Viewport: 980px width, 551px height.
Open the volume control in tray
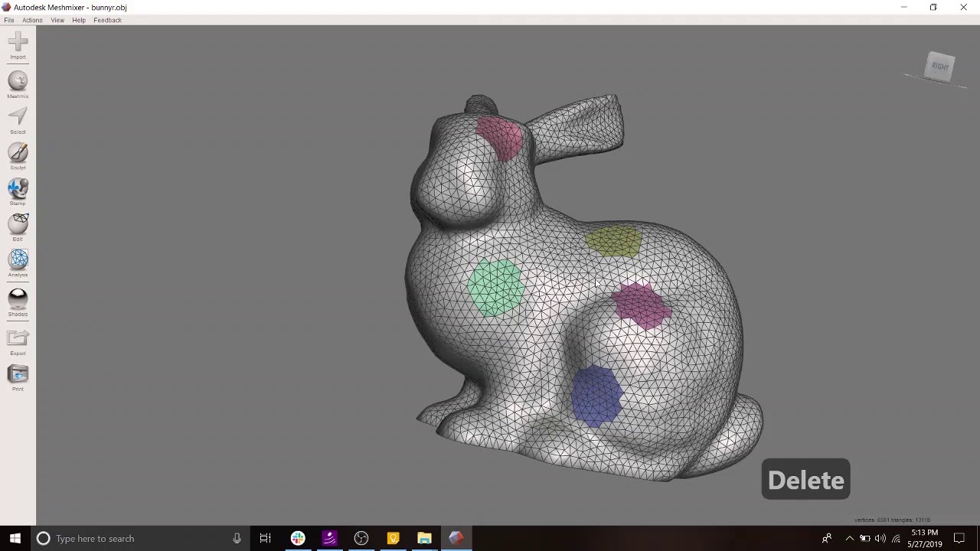pyautogui.click(x=880, y=539)
